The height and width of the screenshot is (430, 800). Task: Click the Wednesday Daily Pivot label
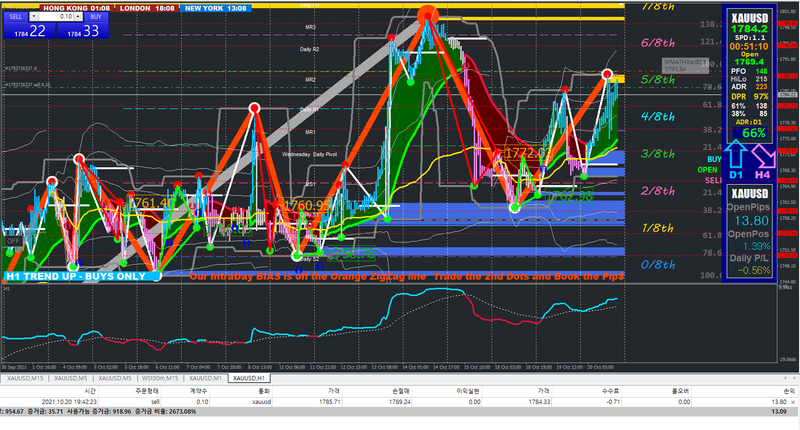pyautogui.click(x=310, y=154)
